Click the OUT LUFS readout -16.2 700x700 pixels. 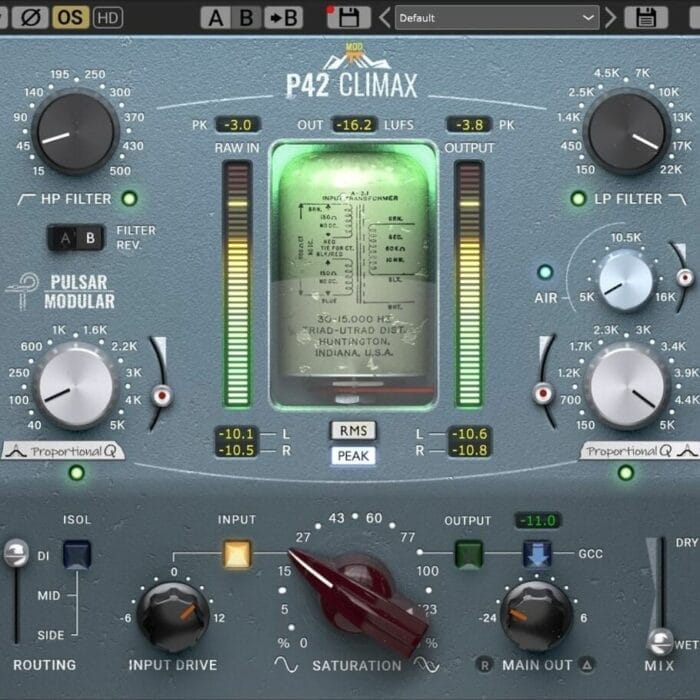pos(354,125)
